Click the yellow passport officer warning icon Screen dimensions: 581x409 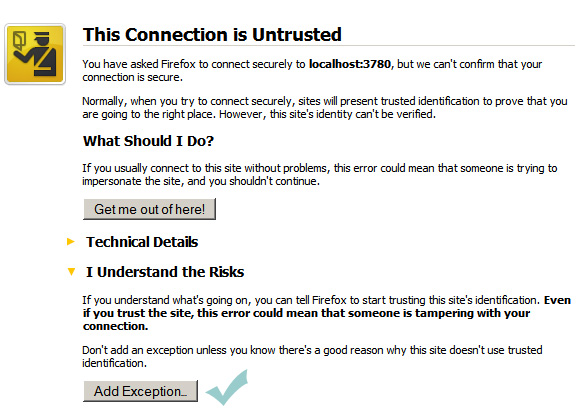pyautogui.click(x=35, y=54)
